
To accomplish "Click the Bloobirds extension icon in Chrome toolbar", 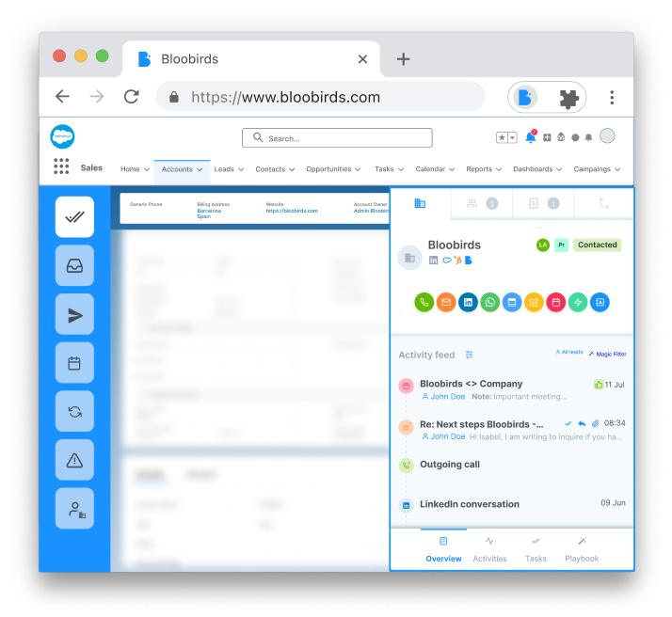I will [x=525, y=98].
